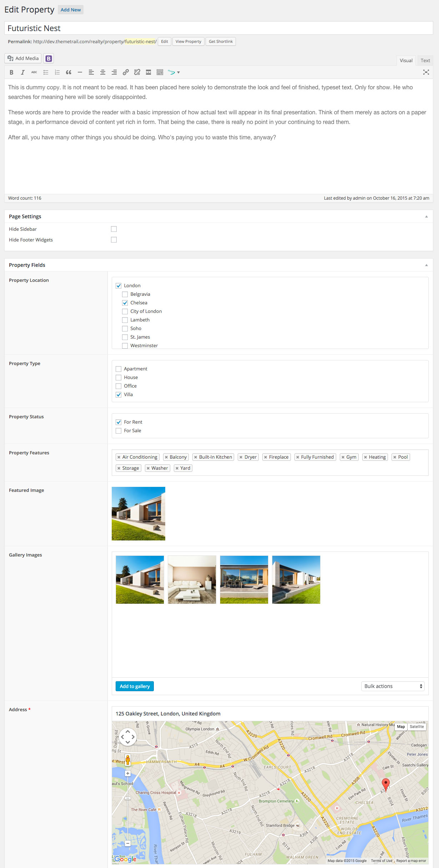Open the Bulk actions dropdown
The image size is (439, 868).
tap(393, 686)
